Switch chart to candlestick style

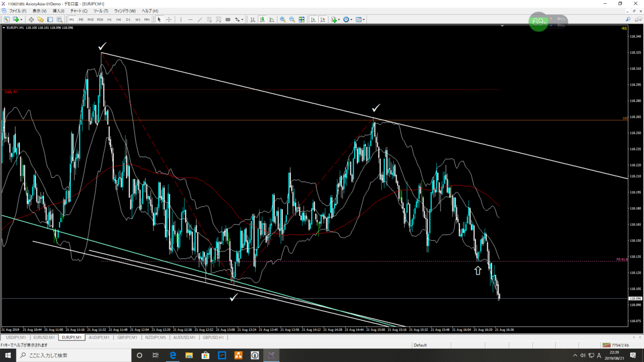262,19
